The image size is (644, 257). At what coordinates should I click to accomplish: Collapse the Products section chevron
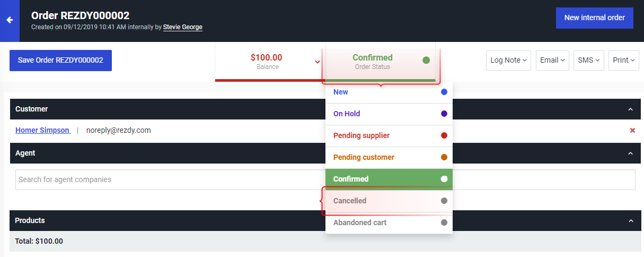pos(630,220)
